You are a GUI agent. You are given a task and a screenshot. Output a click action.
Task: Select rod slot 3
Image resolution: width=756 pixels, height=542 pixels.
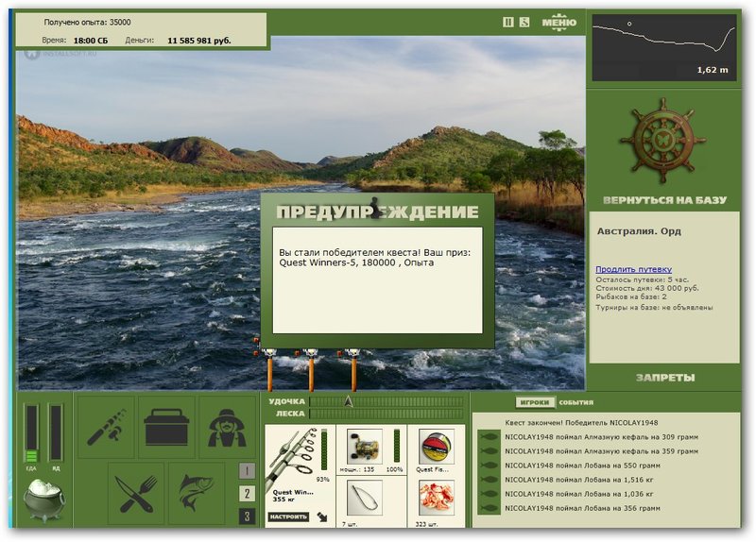click(x=247, y=517)
